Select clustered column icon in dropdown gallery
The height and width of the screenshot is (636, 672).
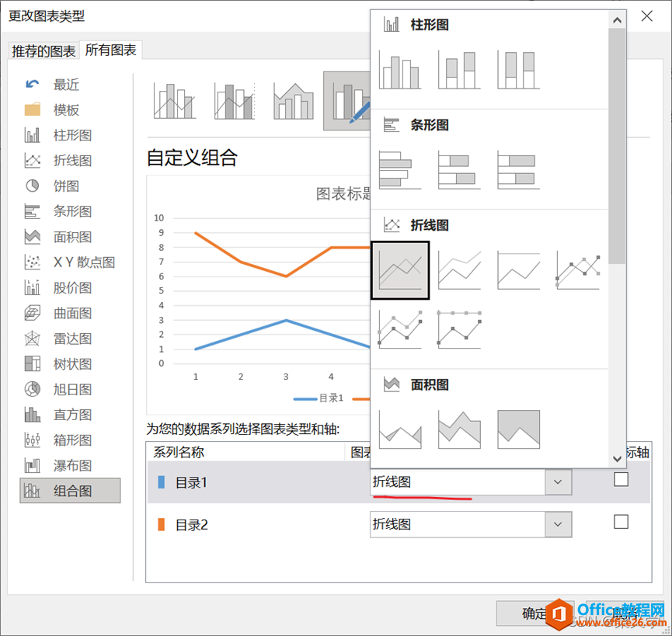400,71
